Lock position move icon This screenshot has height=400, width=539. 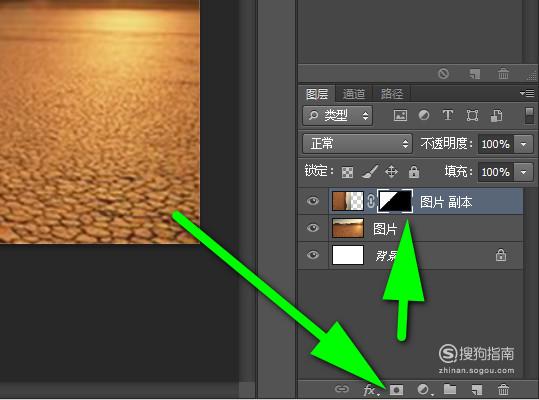pyautogui.click(x=392, y=171)
